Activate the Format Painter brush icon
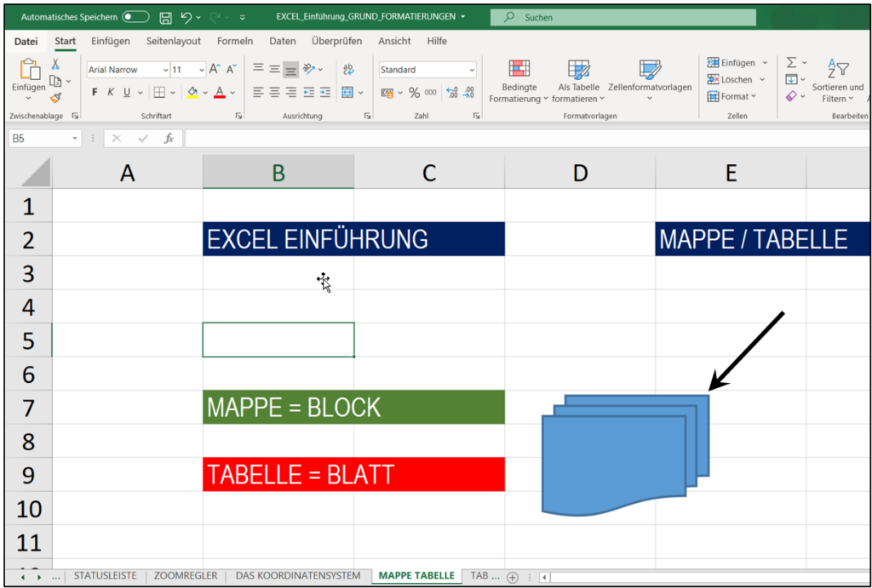 pyautogui.click(x=55, y=98)
